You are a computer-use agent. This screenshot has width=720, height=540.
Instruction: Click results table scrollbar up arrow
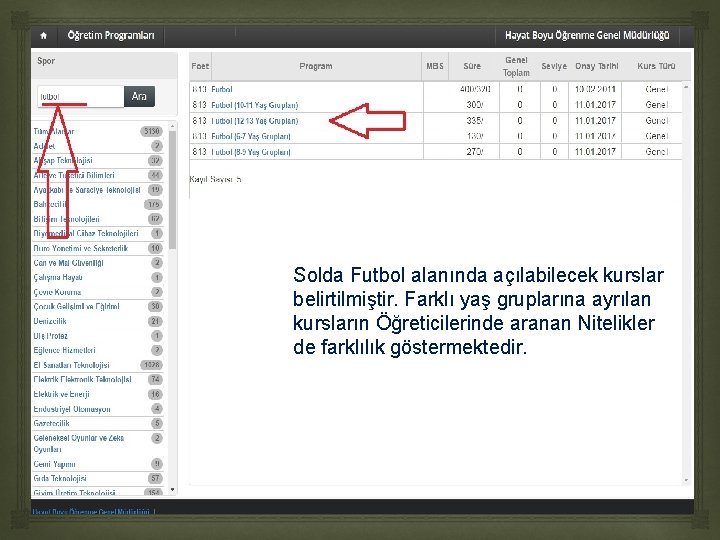[x=686, y=87]
